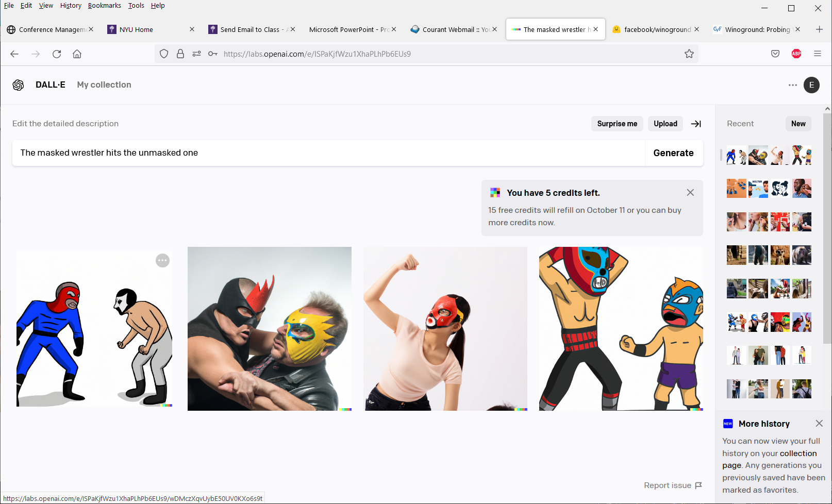Switch to the NYU Home tab
Screen dimensions: 832x504
click(136, 30)
